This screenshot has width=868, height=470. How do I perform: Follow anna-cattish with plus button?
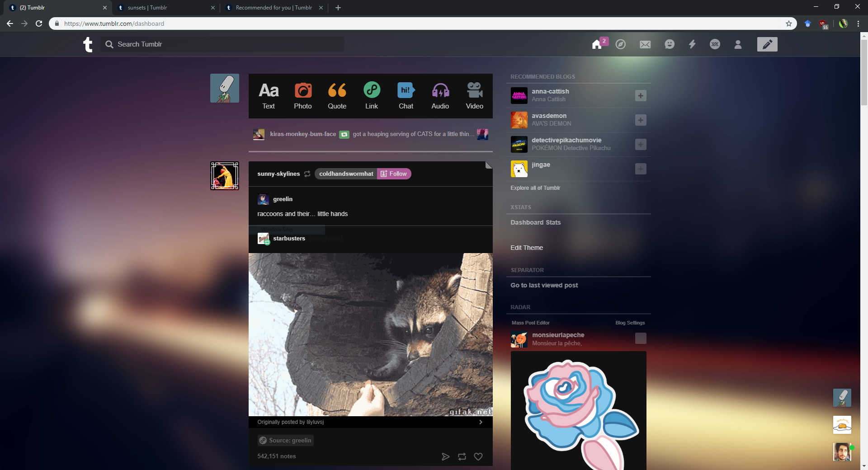tap(641, 95)
